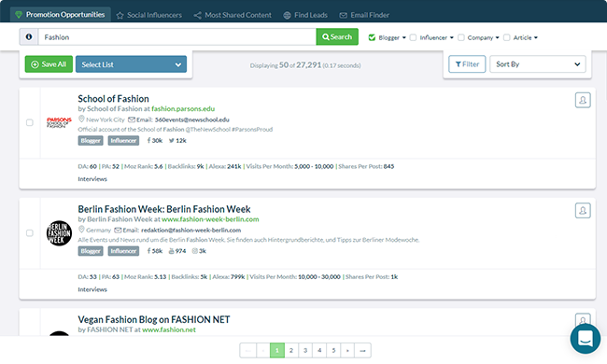Click redaktion@fashion-week-berlin.com email address

pos(191,231)
